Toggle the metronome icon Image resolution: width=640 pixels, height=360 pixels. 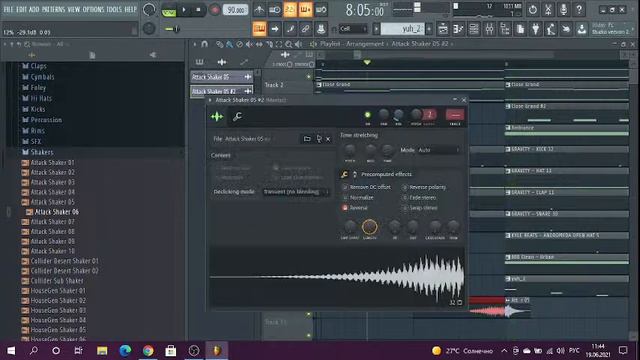pyautogui.click(x=259, y=9)
